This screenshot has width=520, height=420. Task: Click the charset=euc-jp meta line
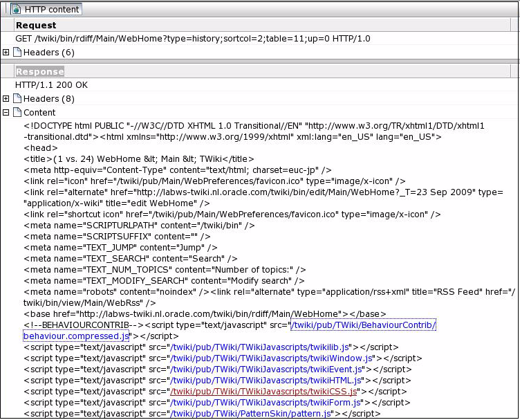(x=178, y=170)
